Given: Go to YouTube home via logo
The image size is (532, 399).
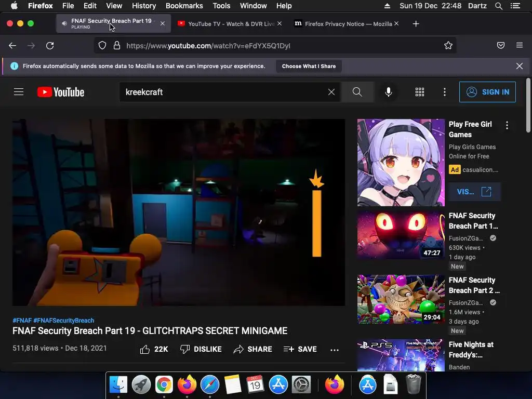Looking at the screenshot, I should (x=61, y=92).
